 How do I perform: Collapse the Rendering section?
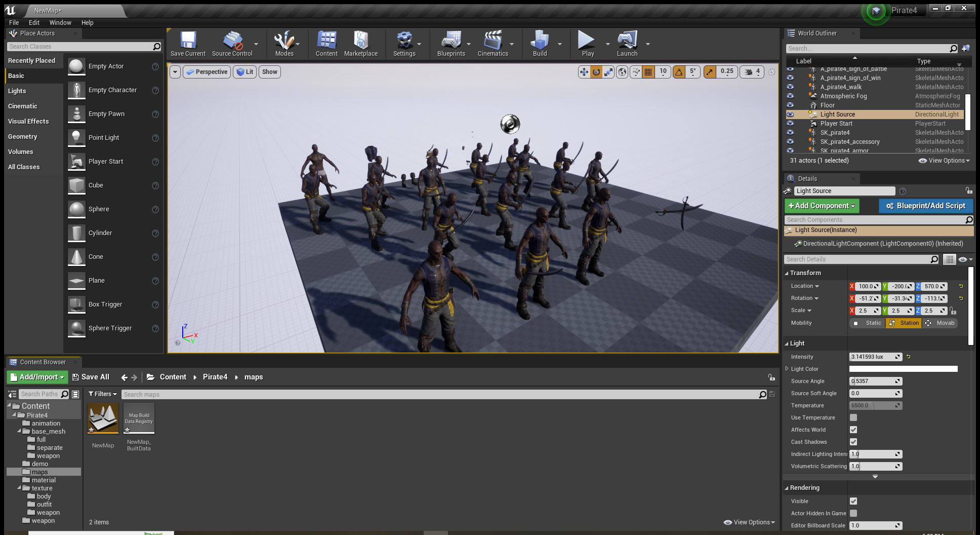(787, 488)
